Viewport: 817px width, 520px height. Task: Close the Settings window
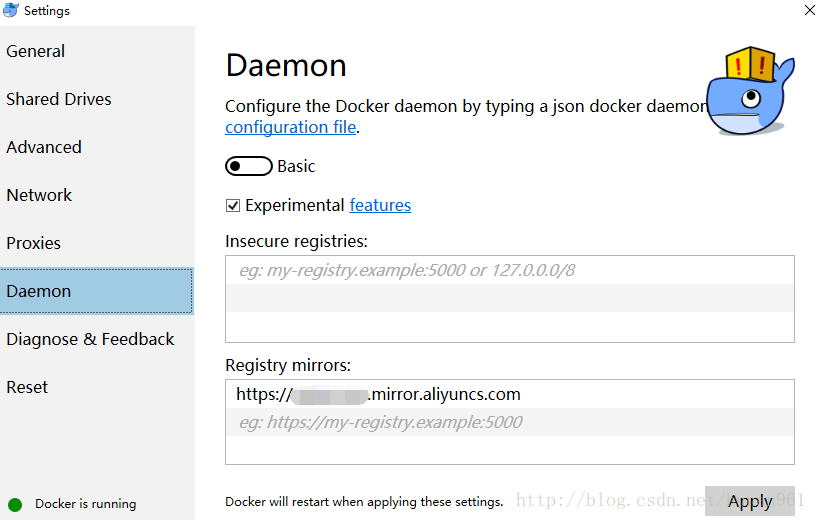tap(808, 9)
